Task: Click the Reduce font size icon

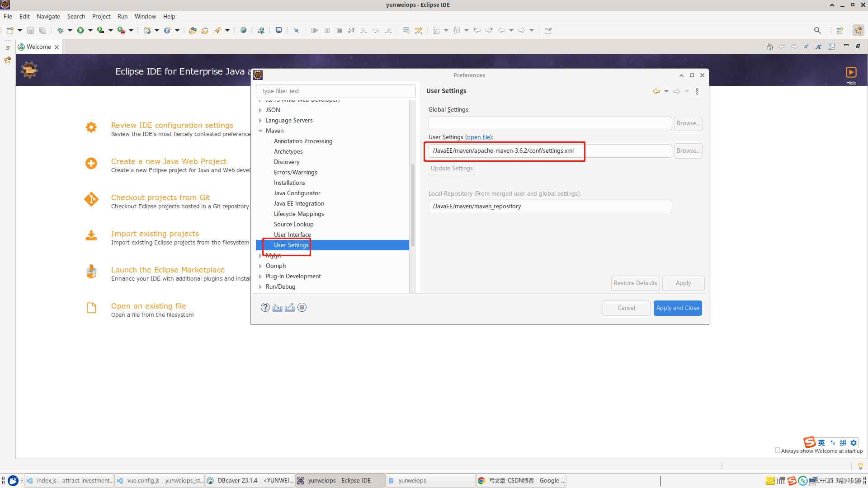Action: [x=806, y=47]
